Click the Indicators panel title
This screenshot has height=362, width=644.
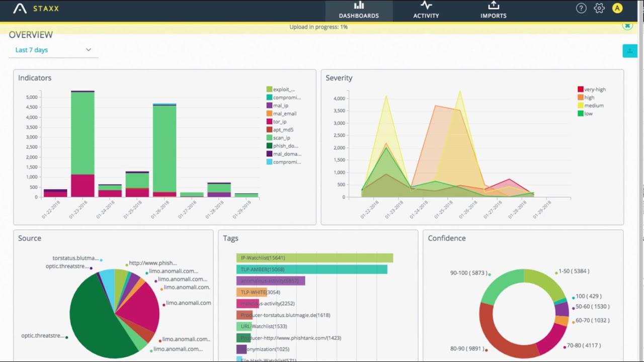[35, 78]
